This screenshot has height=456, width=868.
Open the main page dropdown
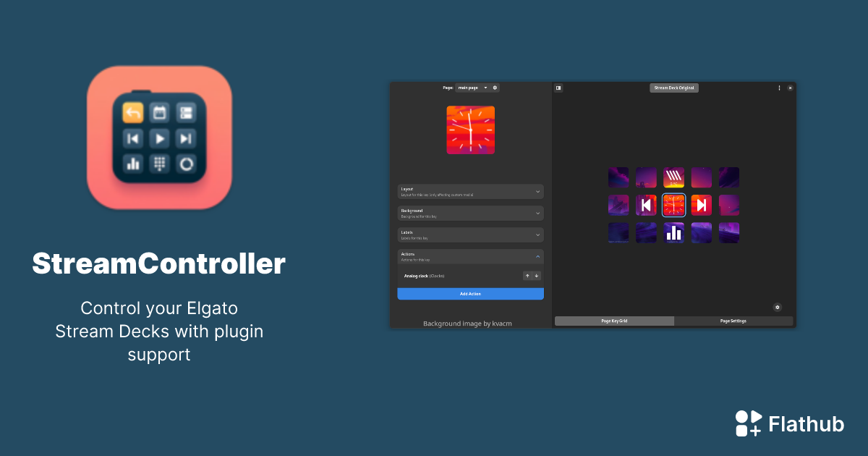[x=472, y=88]
